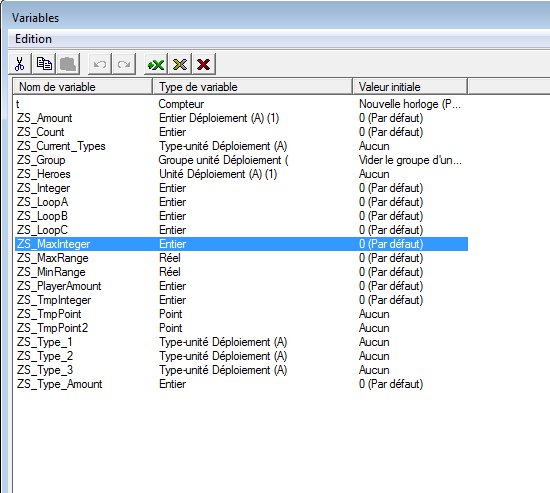The height and width of the screenshot is (493, 550).
Task: Click the green New variable icon
Action: tap(156, 64)
